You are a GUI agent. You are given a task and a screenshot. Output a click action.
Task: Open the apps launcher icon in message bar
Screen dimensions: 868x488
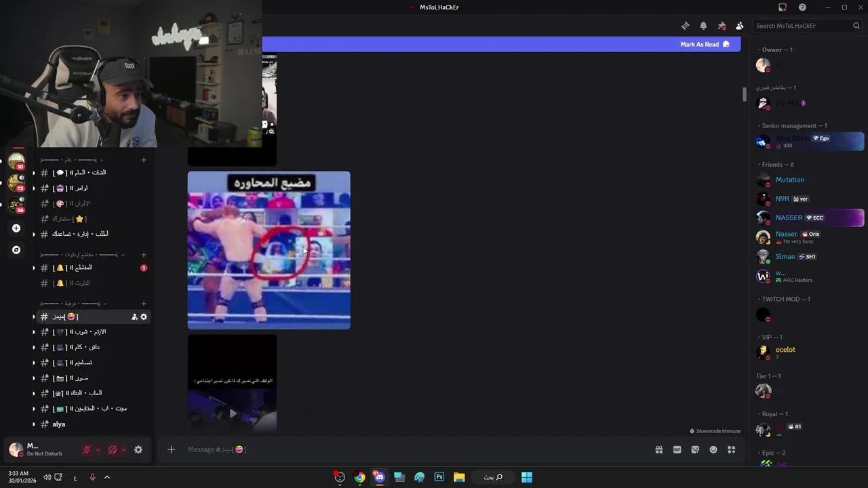731,449
